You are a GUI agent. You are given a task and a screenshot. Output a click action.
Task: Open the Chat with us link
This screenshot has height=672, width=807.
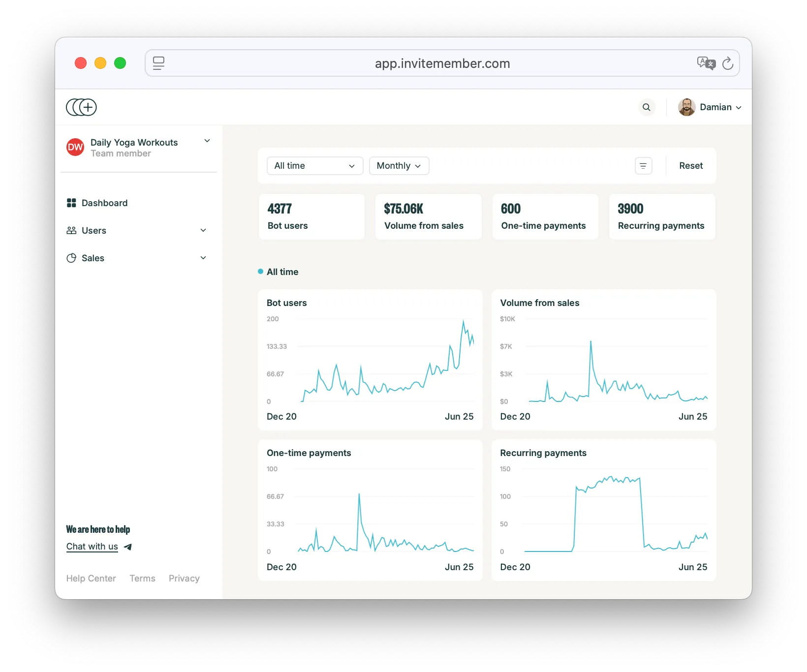[x=92, y=547]
